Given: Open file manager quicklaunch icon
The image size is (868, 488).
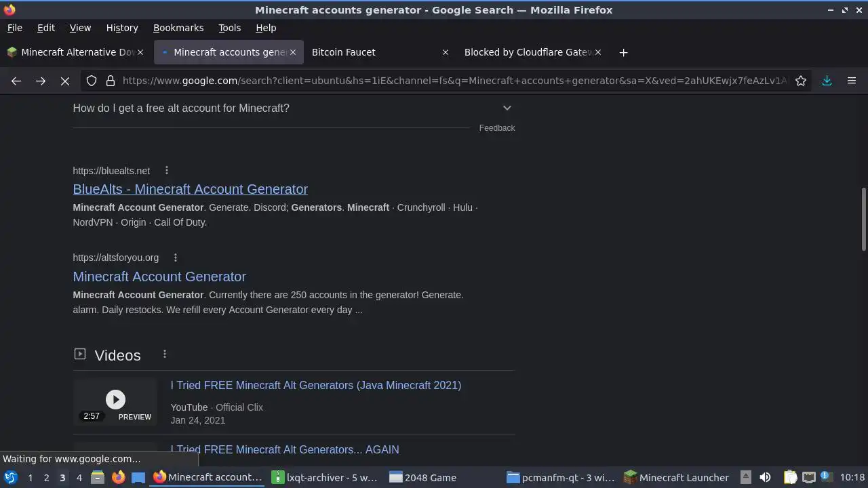Looking at the screenshot, I should click(x=98, y=478).
